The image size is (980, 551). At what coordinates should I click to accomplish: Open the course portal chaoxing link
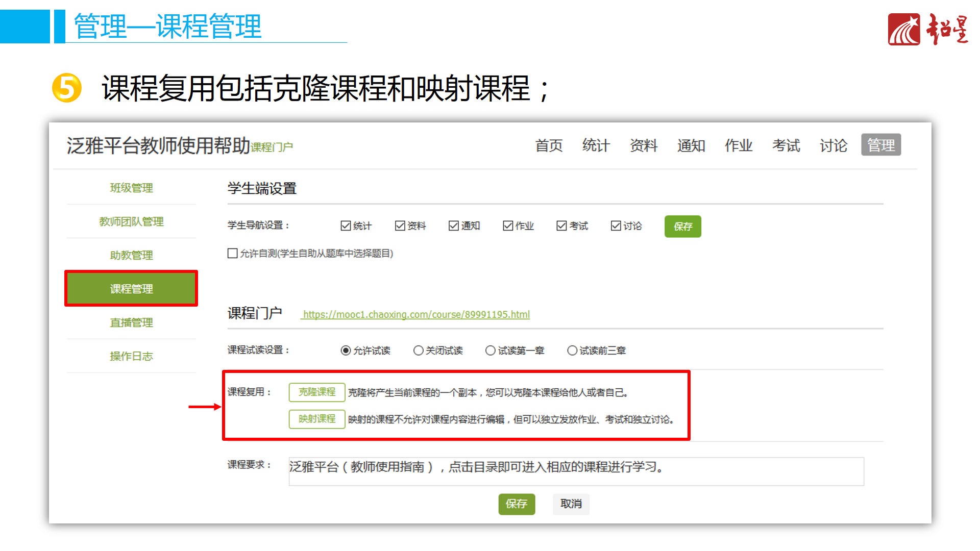[416, 315]
